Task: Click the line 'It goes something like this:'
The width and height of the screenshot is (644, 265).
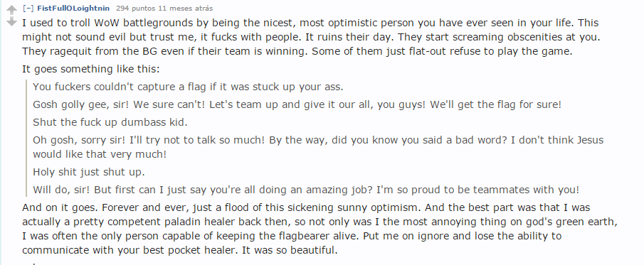Action: coord(91,69)
